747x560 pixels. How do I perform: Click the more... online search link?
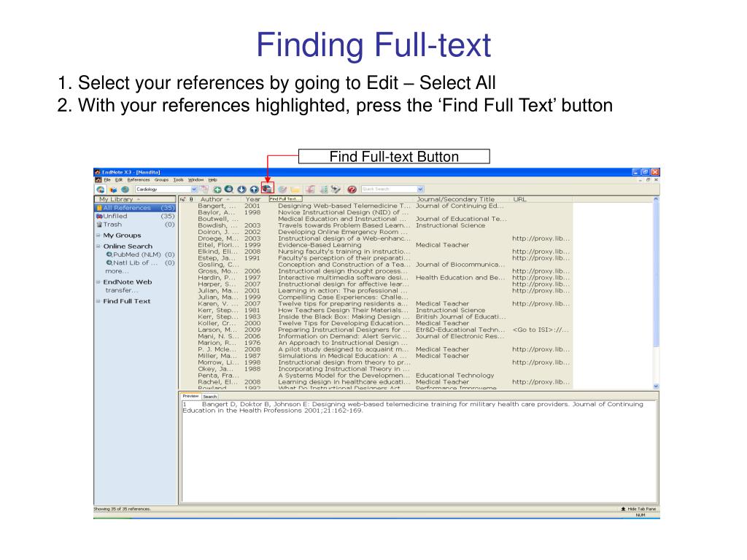click(x=117, y=271)
